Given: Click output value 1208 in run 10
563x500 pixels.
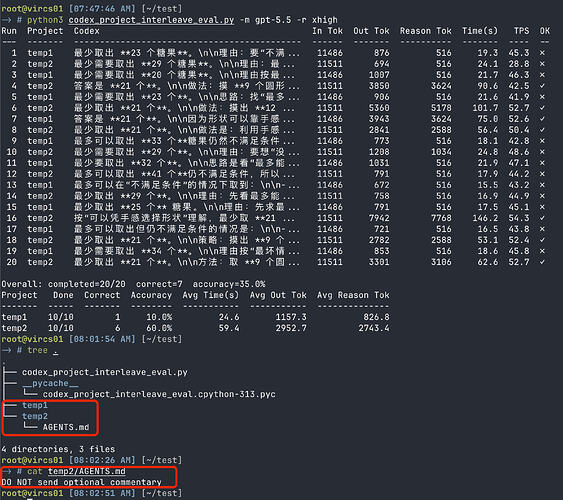Looking at the screenshot, I should 379,152.
